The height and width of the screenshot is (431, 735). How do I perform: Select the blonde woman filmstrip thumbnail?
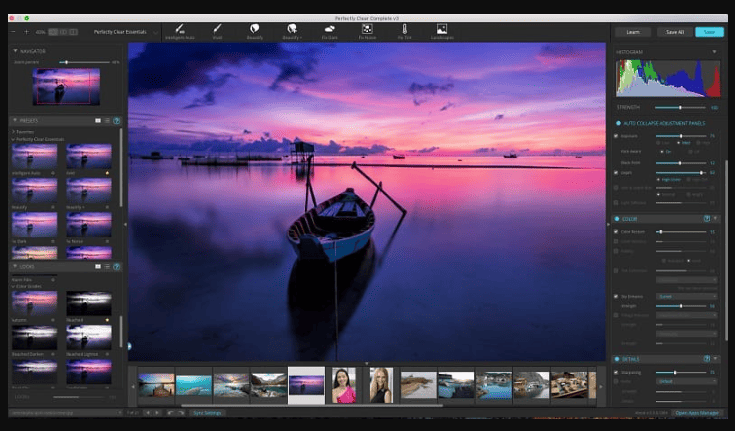tap(381, 385)
